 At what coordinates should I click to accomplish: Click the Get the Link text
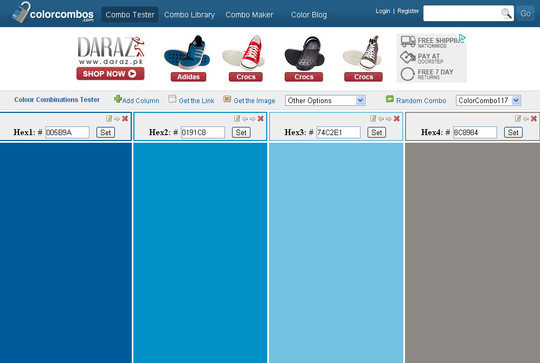[x=196, y=101]
